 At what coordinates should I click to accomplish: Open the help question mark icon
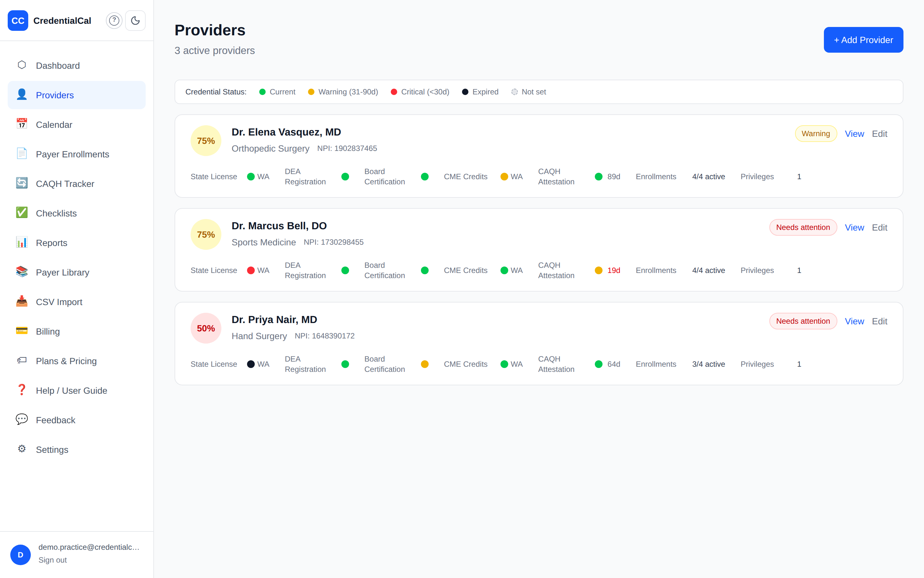point(114,21)
